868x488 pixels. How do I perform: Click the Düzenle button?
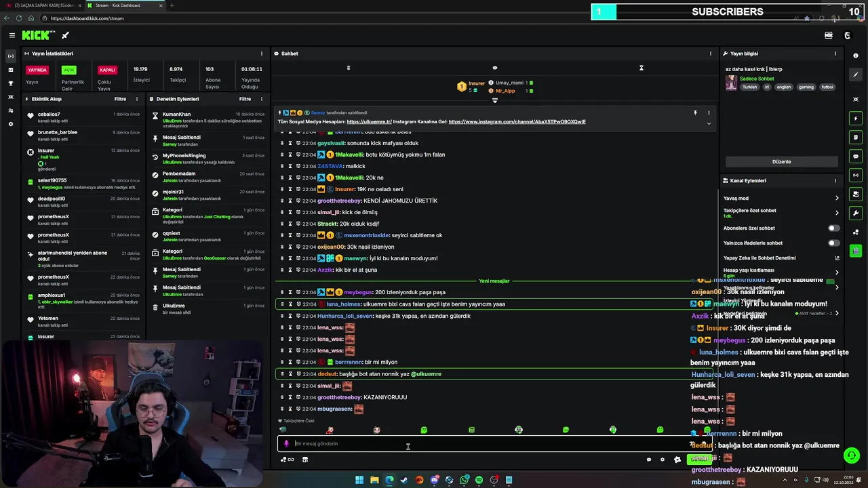tap(781, 162)
